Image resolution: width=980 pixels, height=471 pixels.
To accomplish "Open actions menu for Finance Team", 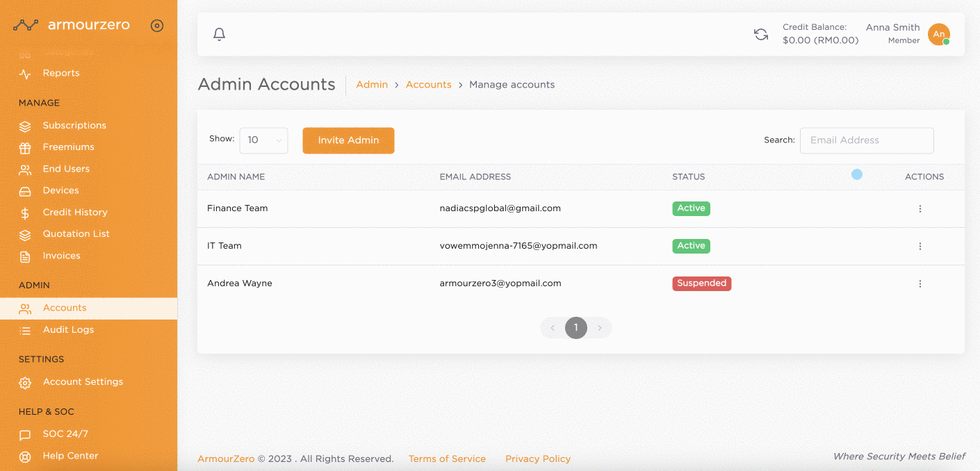I will 920,208.
